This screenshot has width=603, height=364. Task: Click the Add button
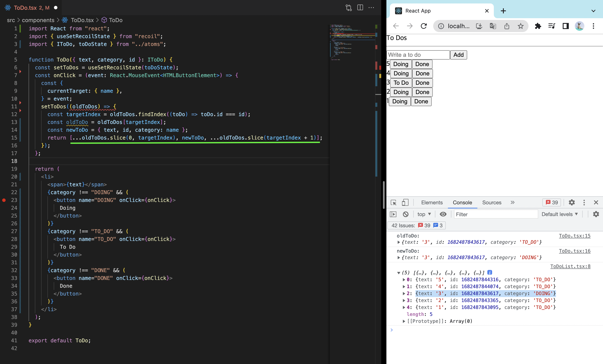tap(458, 55)
